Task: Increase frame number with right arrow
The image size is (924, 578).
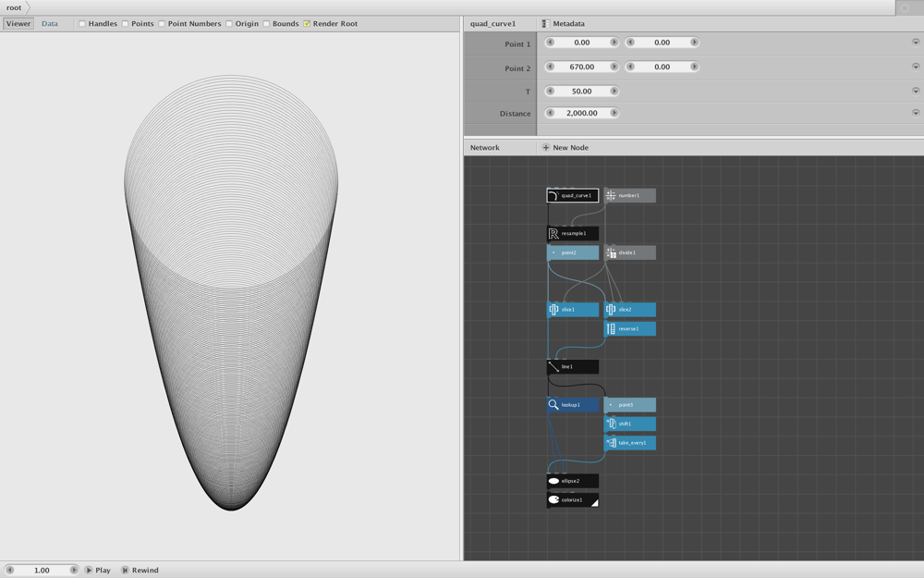Action: 74,570
